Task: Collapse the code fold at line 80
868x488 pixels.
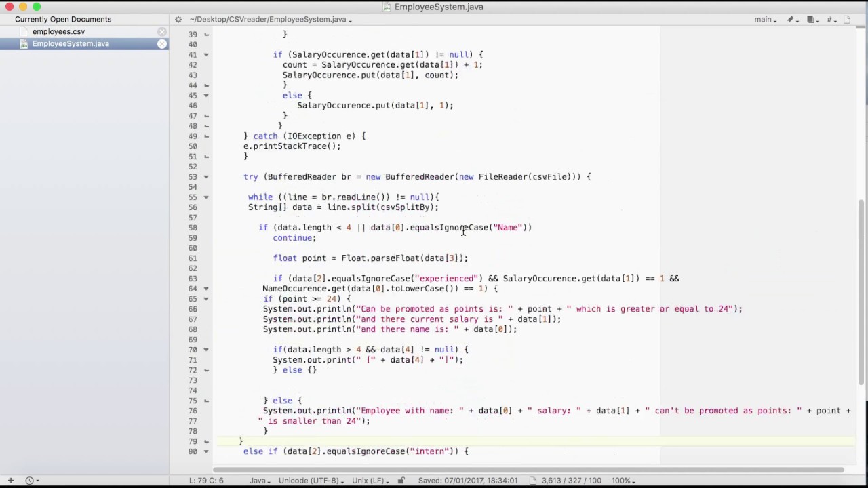Action: coord(206,451)
